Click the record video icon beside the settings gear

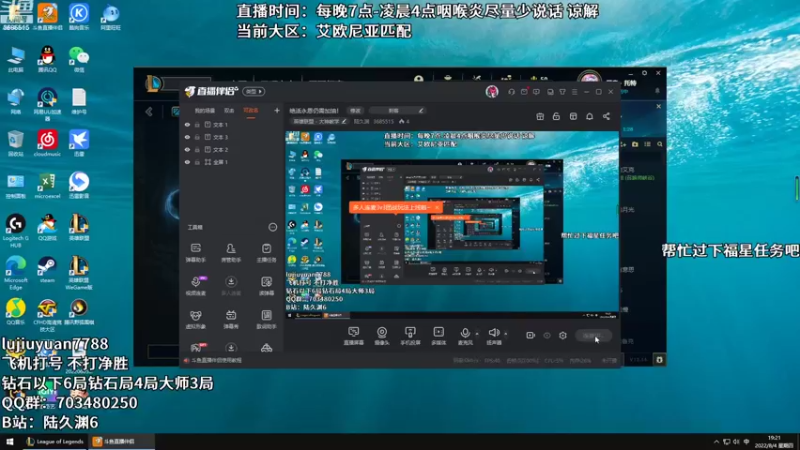coord(531,335)
